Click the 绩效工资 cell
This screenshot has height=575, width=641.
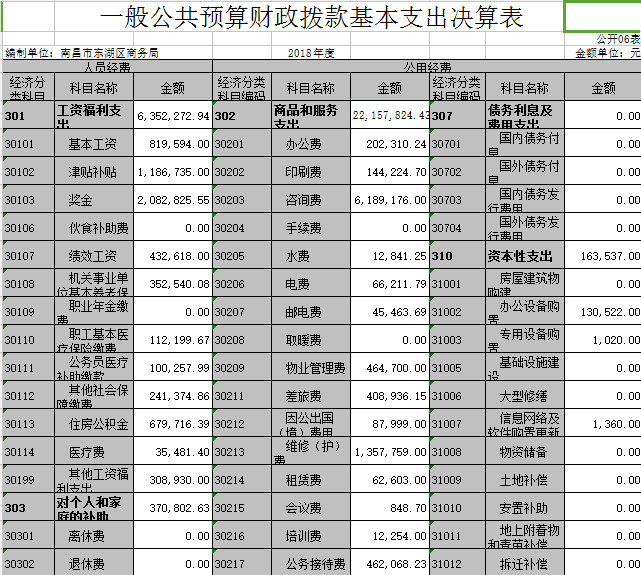pyautogui.click(x=93, y=256)
